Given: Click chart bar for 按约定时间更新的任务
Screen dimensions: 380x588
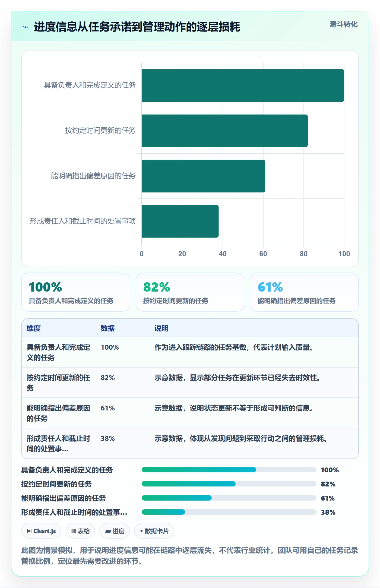Looking at the screenshot, I should tap(225, 131).
